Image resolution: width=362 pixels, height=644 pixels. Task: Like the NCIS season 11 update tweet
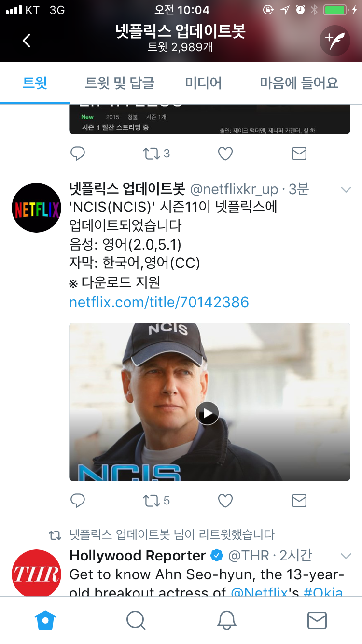tap(225, 501)
